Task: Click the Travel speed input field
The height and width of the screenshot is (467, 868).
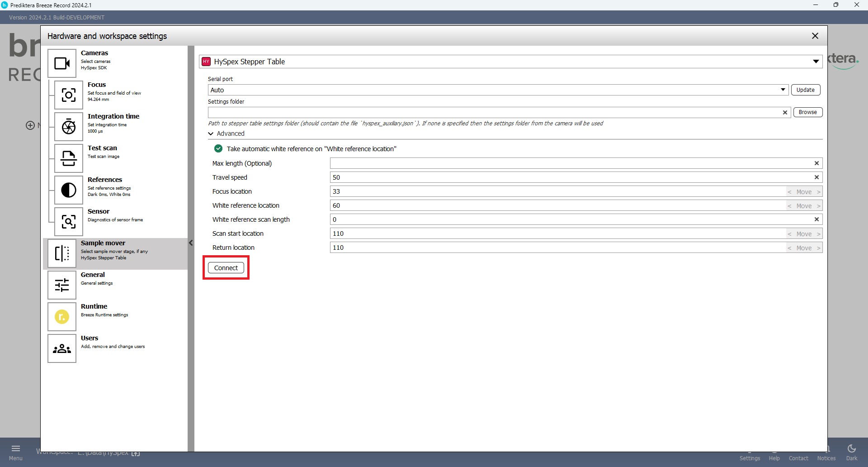Action: (570, 177)
